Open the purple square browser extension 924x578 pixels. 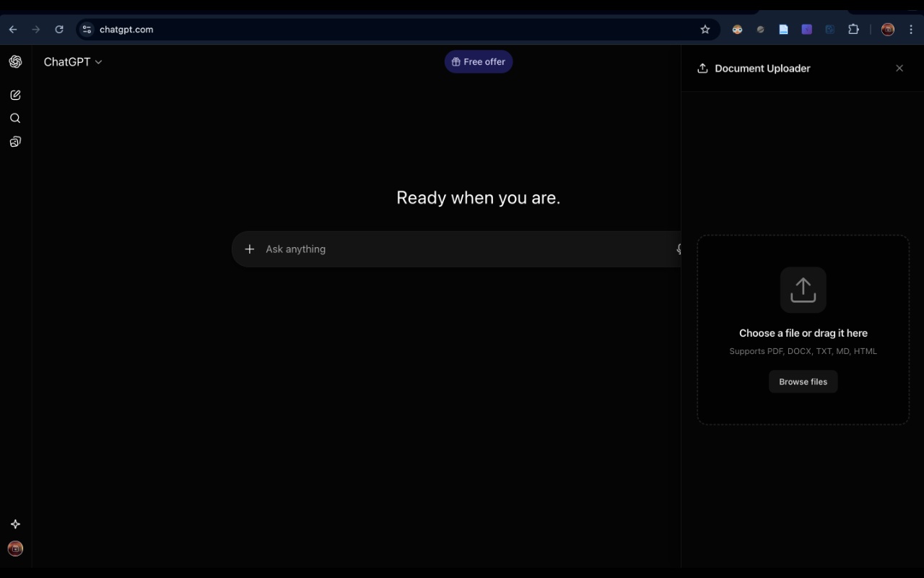point(806,30)
